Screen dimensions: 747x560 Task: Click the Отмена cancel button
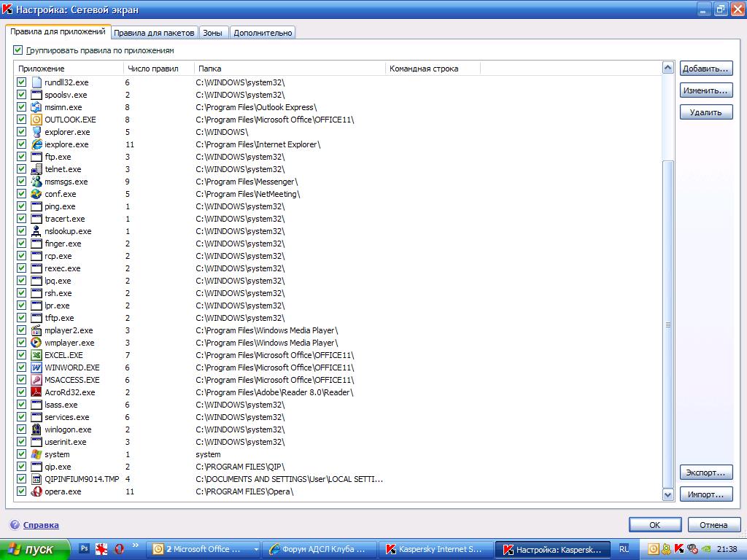coord(713,525)
